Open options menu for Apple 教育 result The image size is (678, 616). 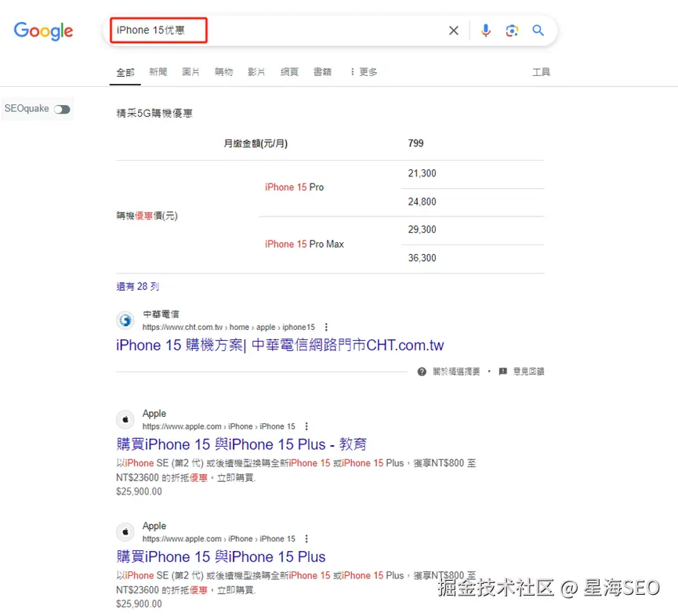(306, 426)
